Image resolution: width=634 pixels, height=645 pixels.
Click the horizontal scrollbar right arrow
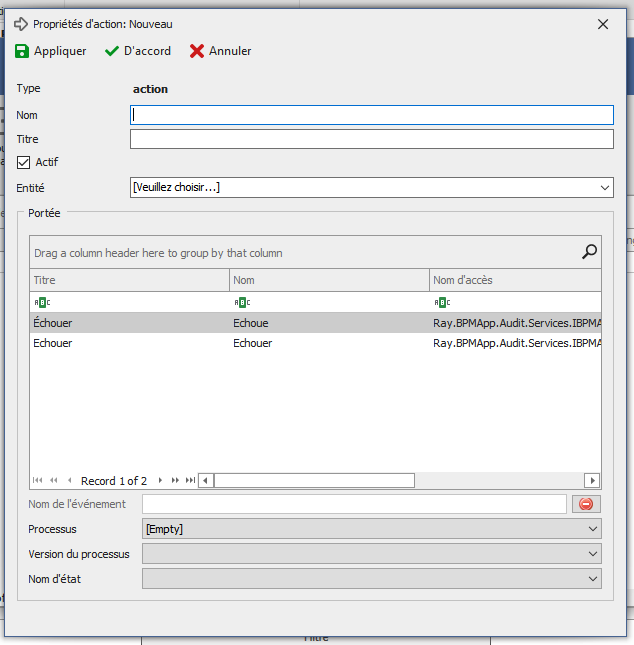point(592,480)
